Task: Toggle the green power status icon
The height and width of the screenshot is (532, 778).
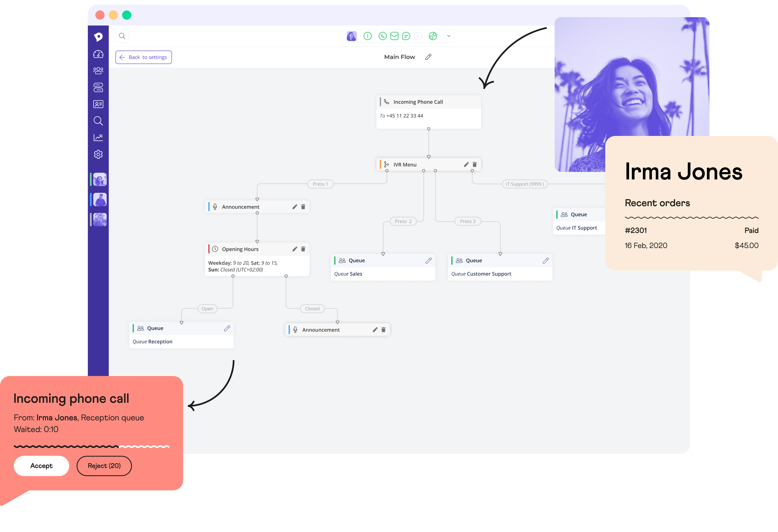Action: [x=368, y=36]
